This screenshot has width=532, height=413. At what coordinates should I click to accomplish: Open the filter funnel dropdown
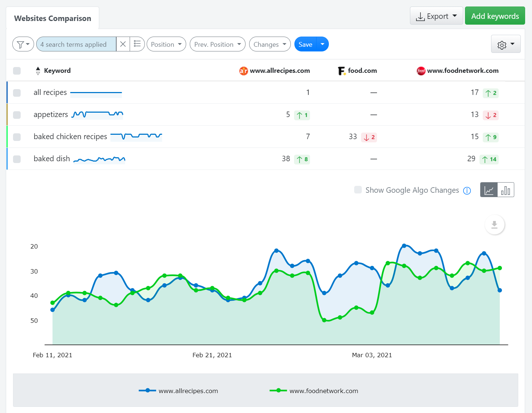pyautogui.click(x=23, y=44)
